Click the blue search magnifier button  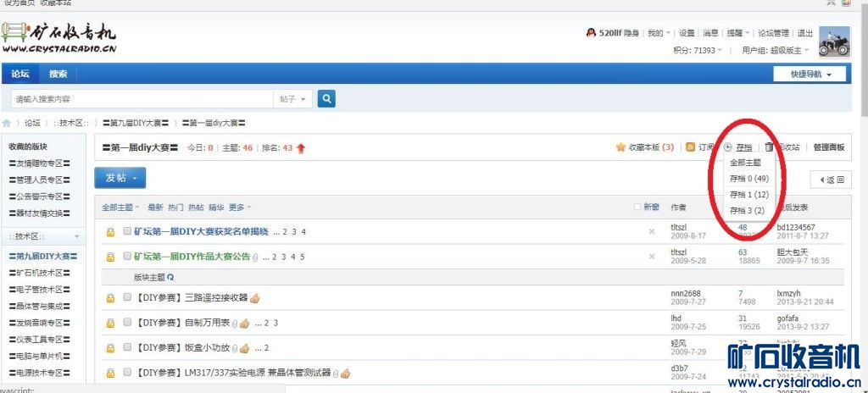tap(326, 99)
